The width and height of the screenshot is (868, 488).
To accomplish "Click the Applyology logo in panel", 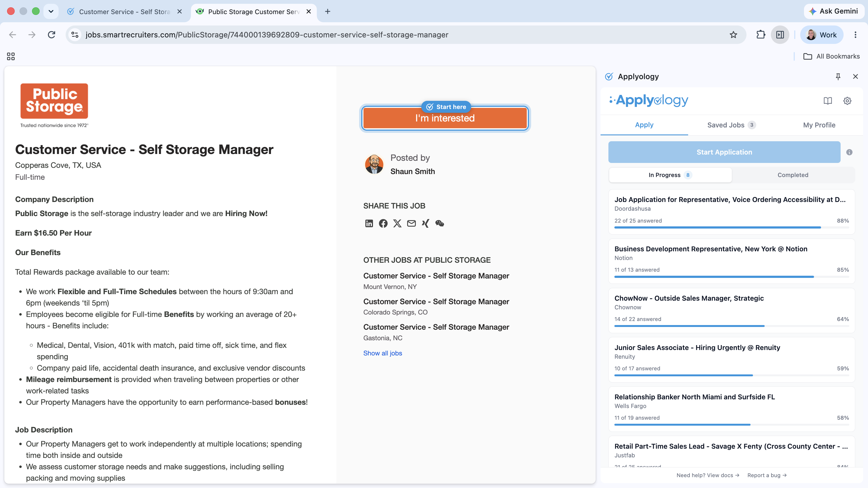I will pos(649,100).
